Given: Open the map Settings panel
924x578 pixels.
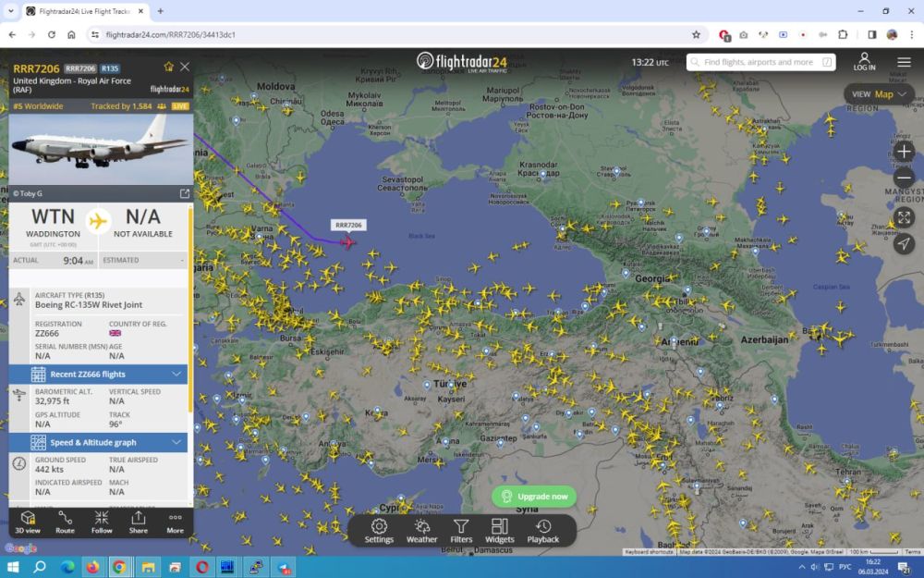Looking at the screenshot, I should pyautogui.click(x=379, y=527).
